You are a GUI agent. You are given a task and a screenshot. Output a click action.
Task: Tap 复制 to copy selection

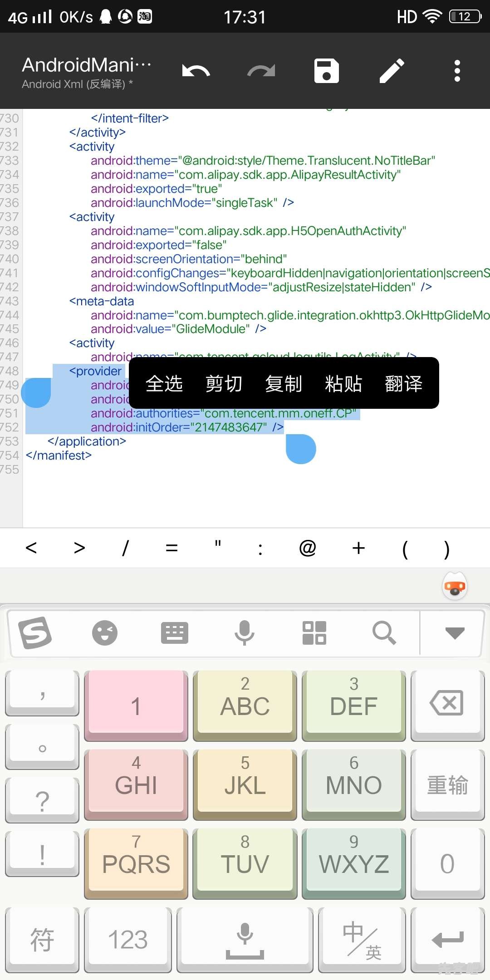tap(284, 383)
